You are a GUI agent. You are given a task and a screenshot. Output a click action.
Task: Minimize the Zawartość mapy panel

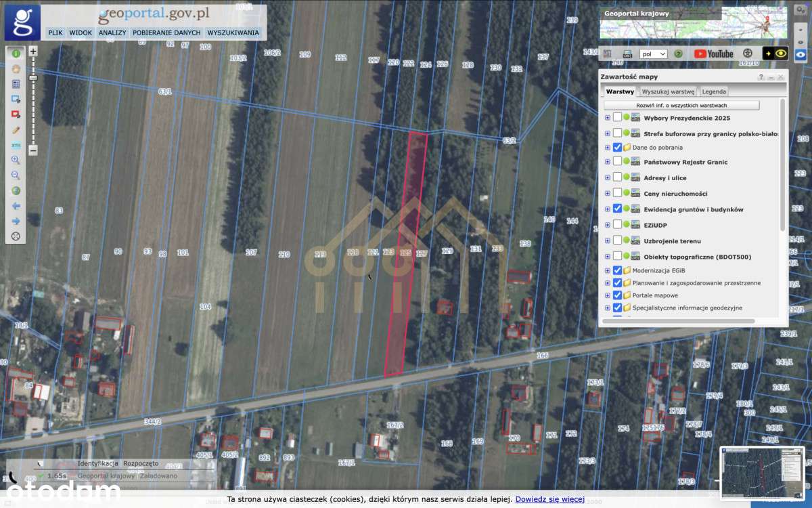click(771, 78)
